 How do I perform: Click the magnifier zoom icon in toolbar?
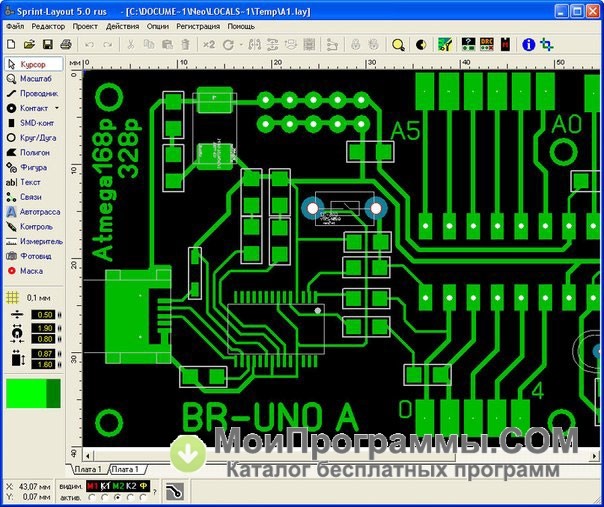398,45
